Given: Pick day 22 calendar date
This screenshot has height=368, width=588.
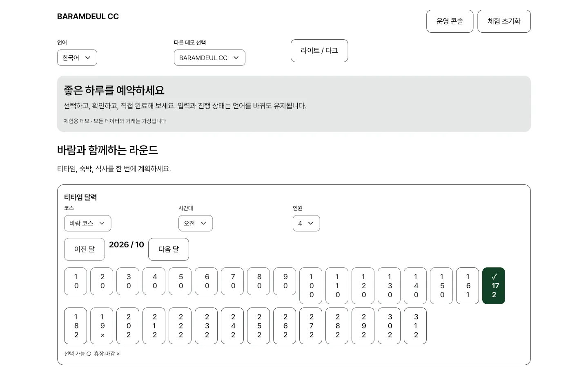Looking at the screenshot, I should [180, 326].
